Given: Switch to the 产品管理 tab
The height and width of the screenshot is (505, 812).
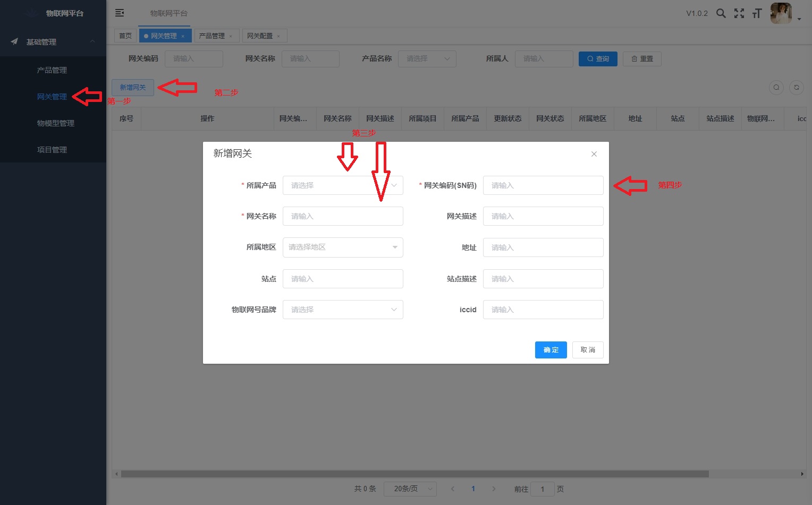Looking at the screenshot, I should tap(212, 36).
